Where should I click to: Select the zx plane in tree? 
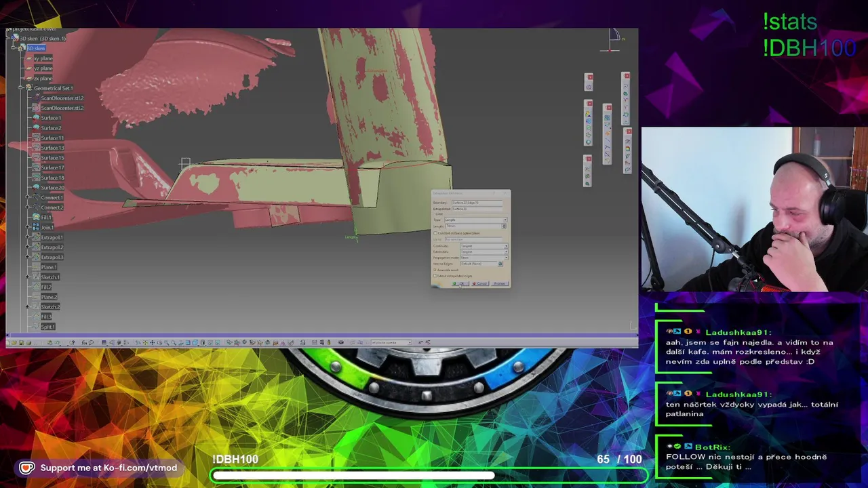43,78
